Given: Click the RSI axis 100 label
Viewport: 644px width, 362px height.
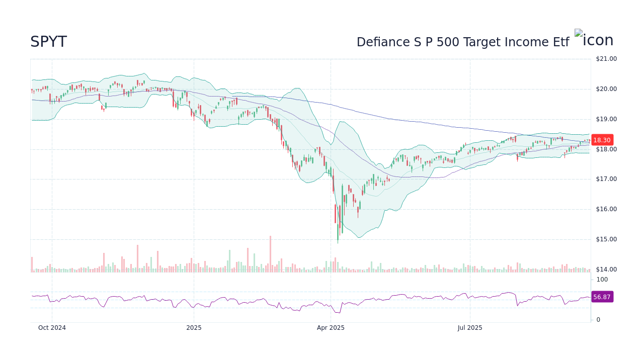Looking at the screenshot, I should click(602, 280).
